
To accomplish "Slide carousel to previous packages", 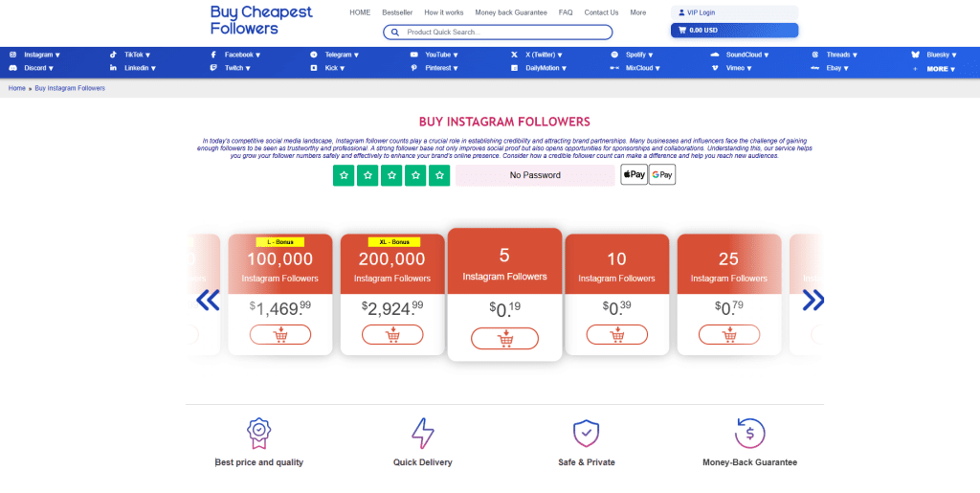I will [x=208, y=300].
